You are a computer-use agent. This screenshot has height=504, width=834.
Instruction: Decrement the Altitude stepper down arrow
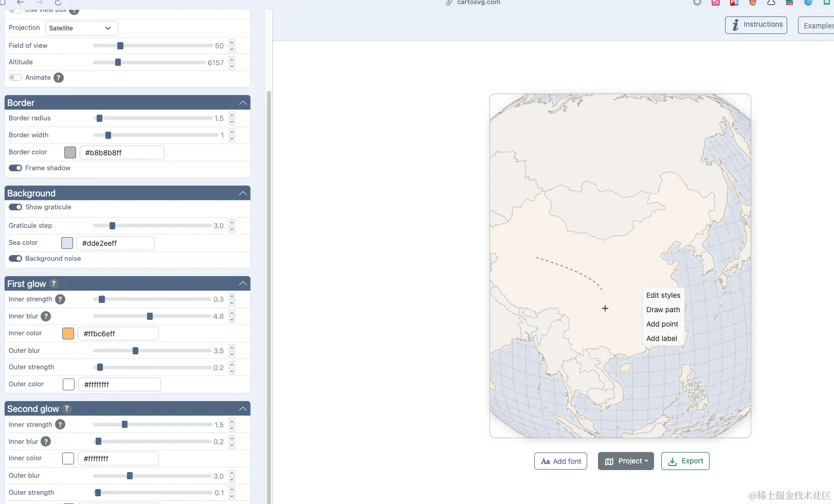click(232, 66)
